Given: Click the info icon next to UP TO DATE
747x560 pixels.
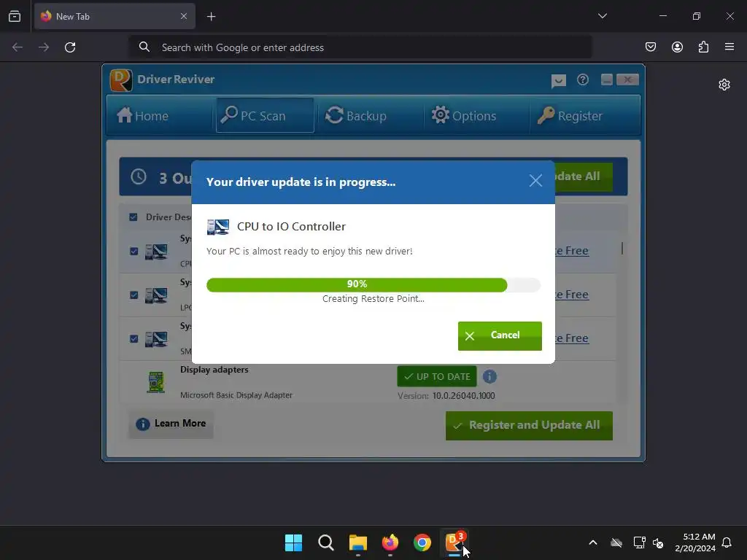Looking at the screenshot, I should click(489, 377).
